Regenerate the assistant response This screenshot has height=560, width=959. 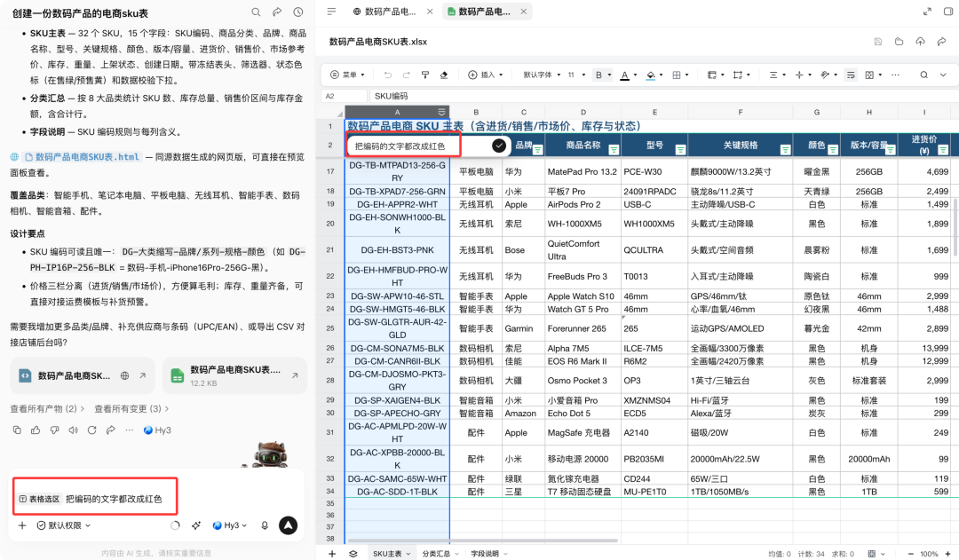point(91,430)
